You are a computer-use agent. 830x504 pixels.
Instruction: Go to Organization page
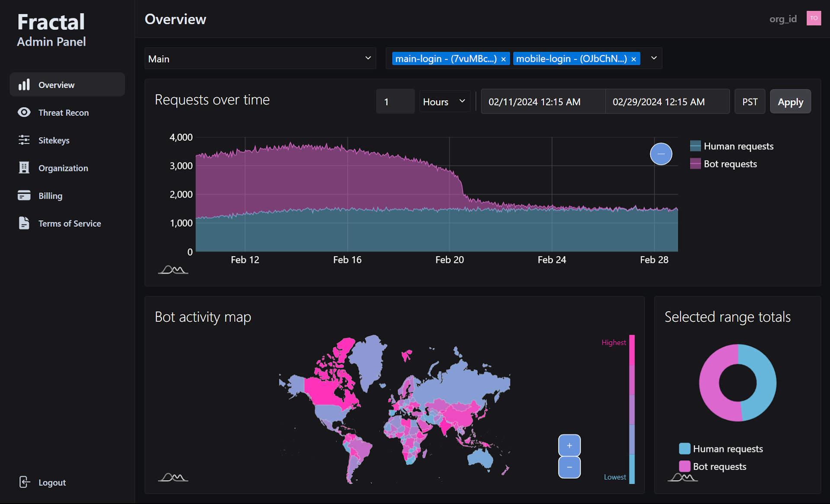tap(67, 168)
